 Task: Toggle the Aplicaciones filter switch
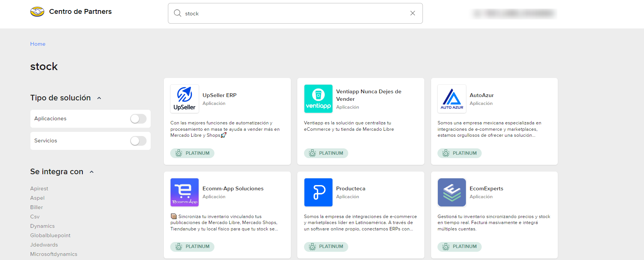[x=138, y=119]
